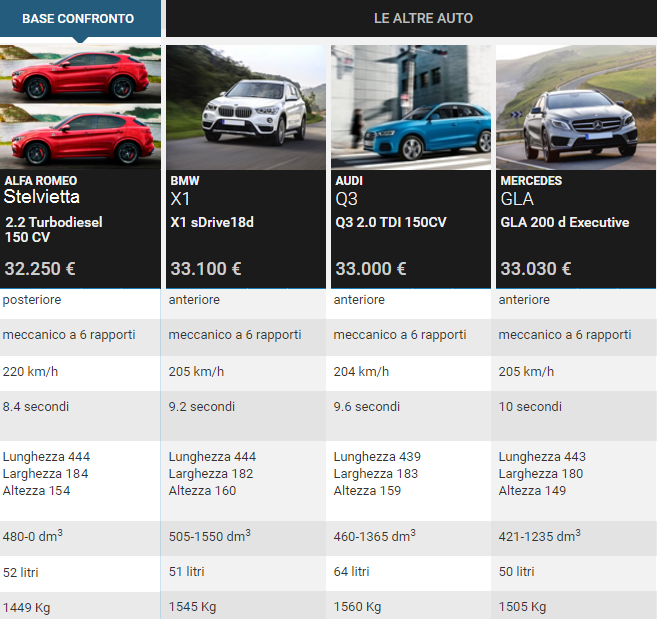Click the 51 litri tank value
Image resolution: width=657 pixels, height=621 pixels.
coord(186,572)
